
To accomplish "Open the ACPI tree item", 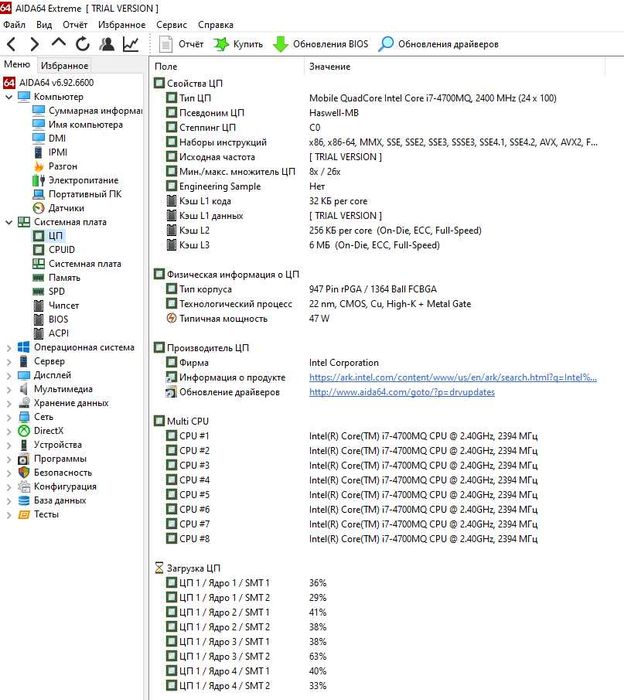I will [x=51, y=333].
